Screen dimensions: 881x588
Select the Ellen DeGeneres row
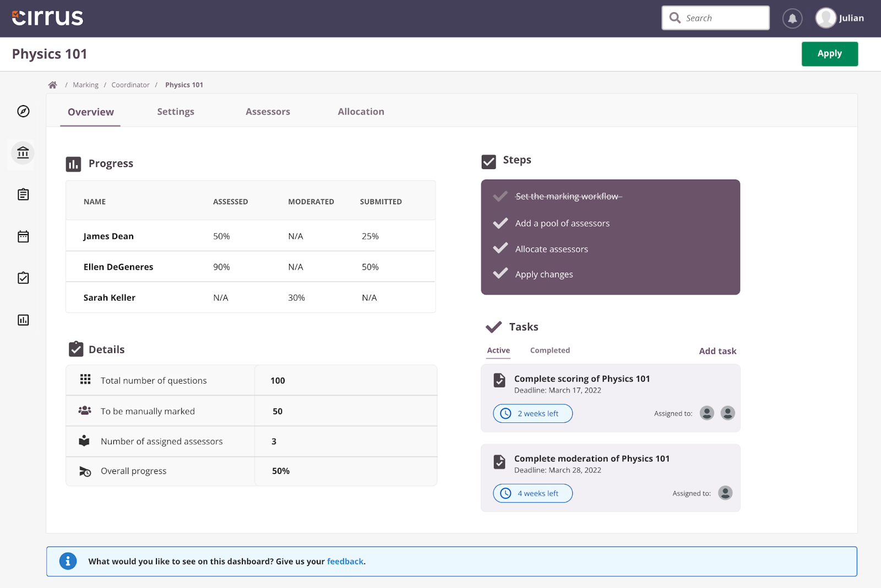(x=251, y=267)
